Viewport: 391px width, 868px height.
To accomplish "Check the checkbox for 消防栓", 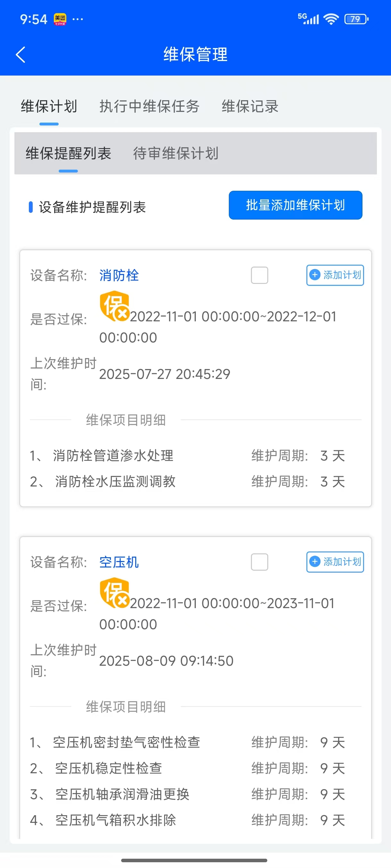I will pos(259,275).
